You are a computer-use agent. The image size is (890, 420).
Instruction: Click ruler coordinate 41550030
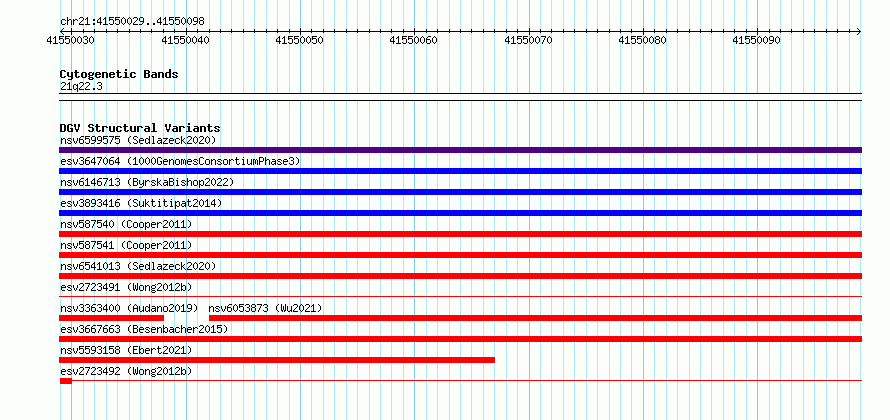pos(70,40)
